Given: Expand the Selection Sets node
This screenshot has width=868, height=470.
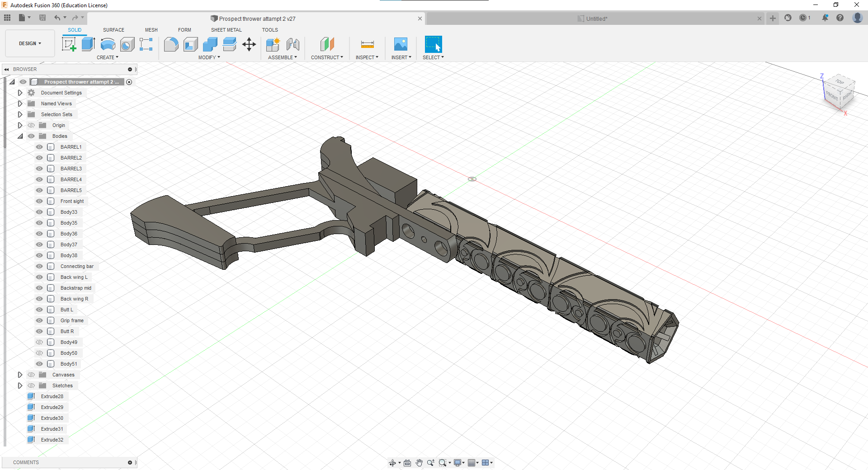Looking at the screenshot, I should [20, 114].
